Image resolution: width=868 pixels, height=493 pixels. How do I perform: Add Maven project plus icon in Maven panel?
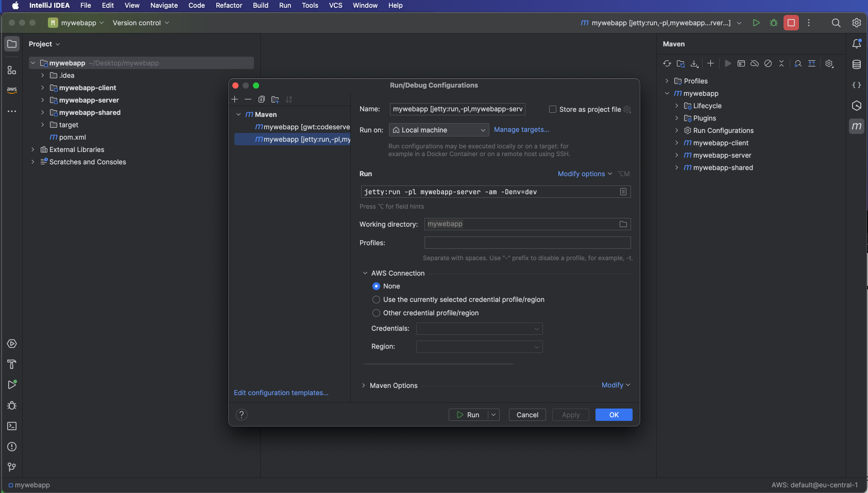click(x=710, y=63)
